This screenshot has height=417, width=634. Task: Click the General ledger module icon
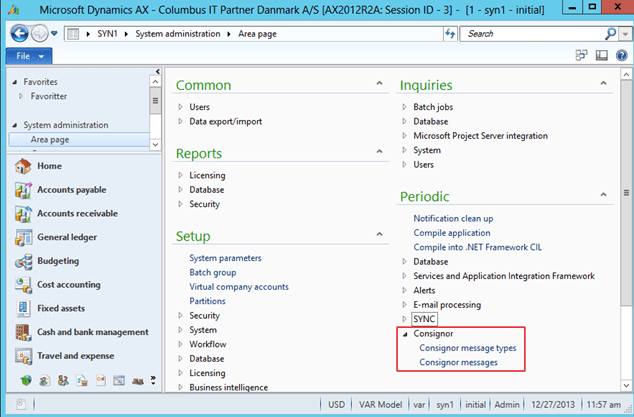(22, 238)
